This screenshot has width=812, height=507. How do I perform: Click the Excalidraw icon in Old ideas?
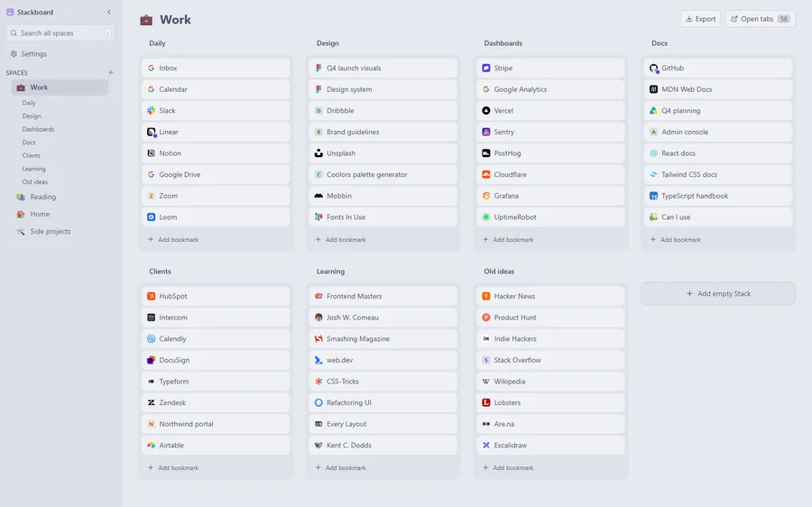coord(485,445)
